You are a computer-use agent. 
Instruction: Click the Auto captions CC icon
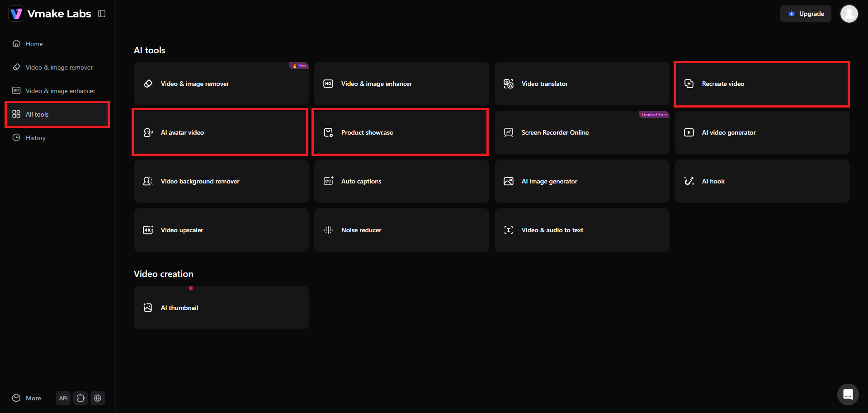328,181
